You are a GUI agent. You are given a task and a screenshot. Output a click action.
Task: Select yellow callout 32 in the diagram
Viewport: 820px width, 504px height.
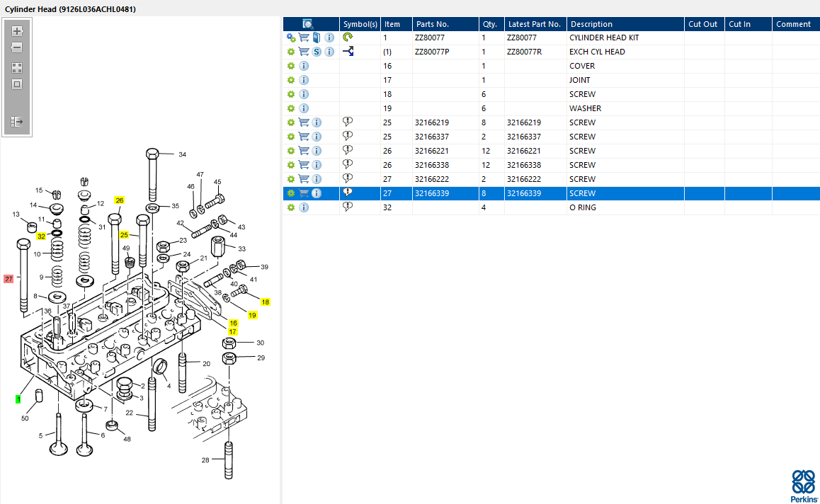(41, 236)
